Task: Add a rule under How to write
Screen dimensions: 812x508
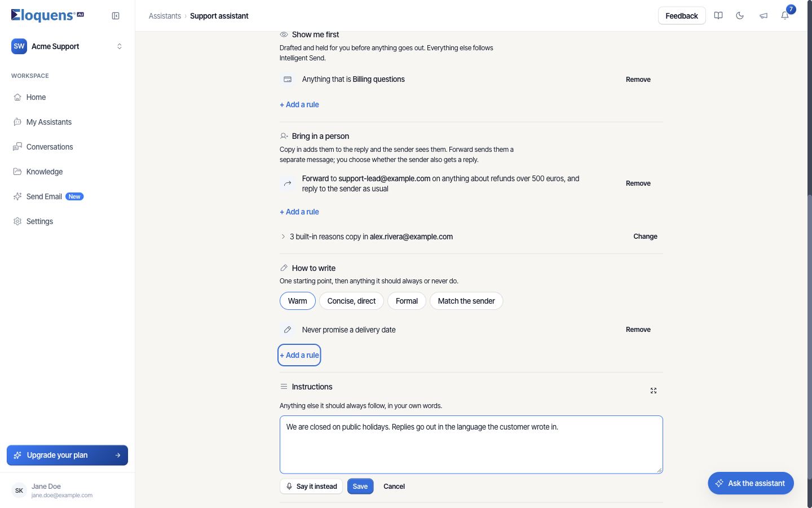Action: (x=299, y=355)
